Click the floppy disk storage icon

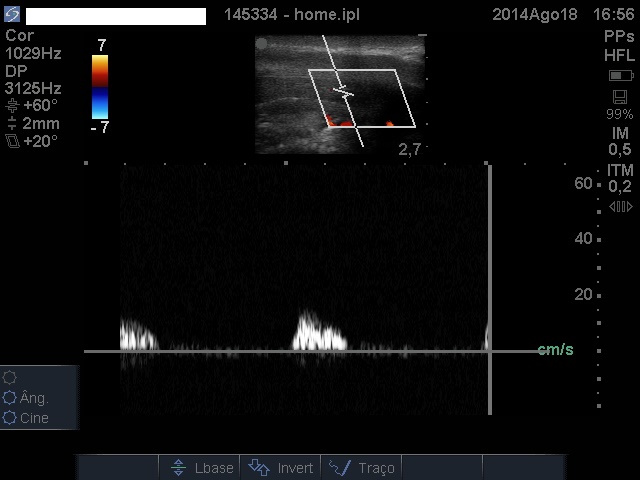pyautogui.click(x=620, y=97)
